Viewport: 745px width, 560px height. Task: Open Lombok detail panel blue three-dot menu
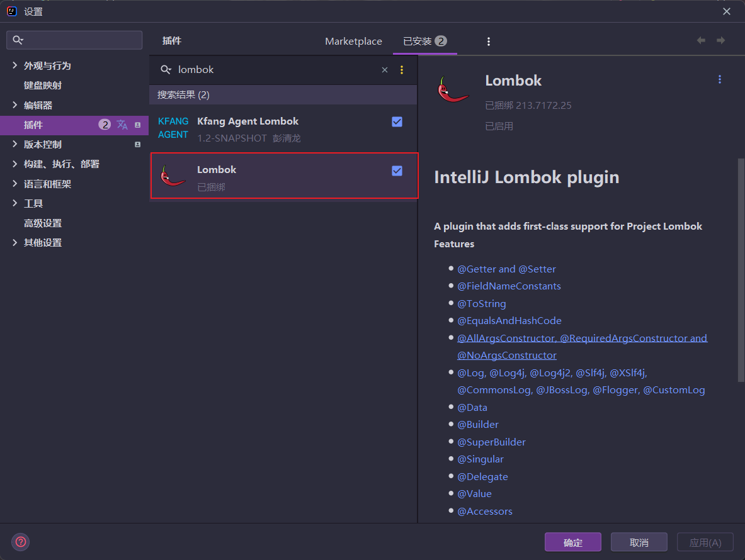(719, 80)
